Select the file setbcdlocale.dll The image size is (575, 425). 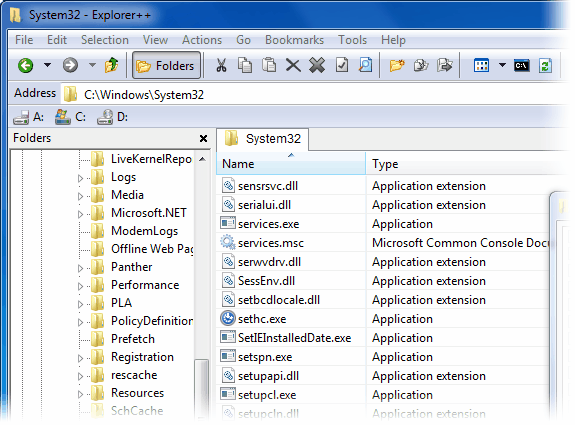point(271,300)
